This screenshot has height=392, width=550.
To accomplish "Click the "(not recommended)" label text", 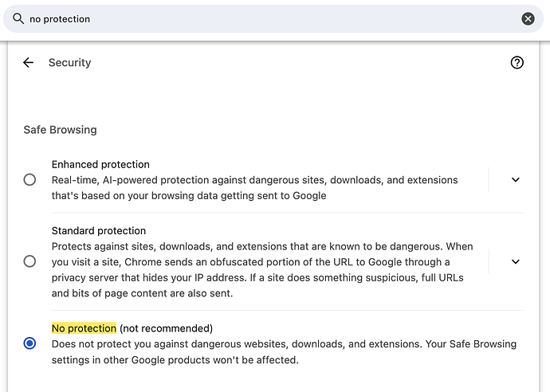I will coord(166,328).
